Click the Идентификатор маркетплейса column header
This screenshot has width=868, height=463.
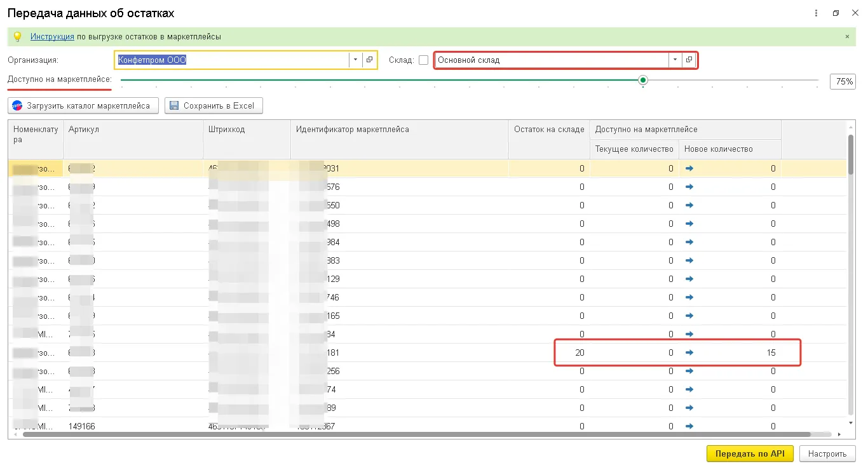pos(399,139)
